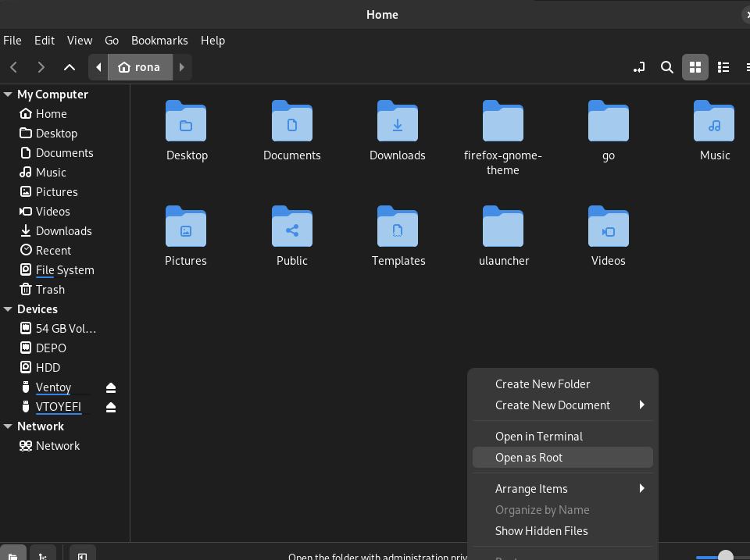The width and height of the screenshot is (750, 560).
Task: Collapse the My Computer section
Action: pyautogui.click(x=8, y=95)
